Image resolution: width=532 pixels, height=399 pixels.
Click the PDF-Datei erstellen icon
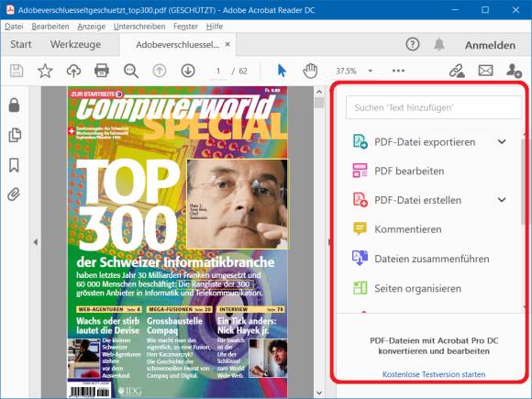360,200
